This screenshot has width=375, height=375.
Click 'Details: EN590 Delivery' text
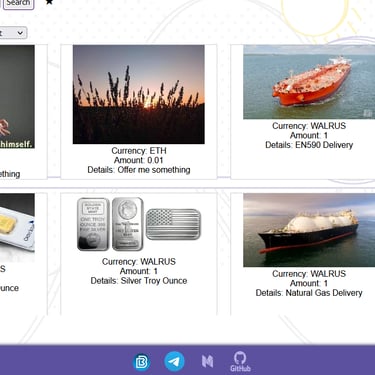tap(309, 145)
